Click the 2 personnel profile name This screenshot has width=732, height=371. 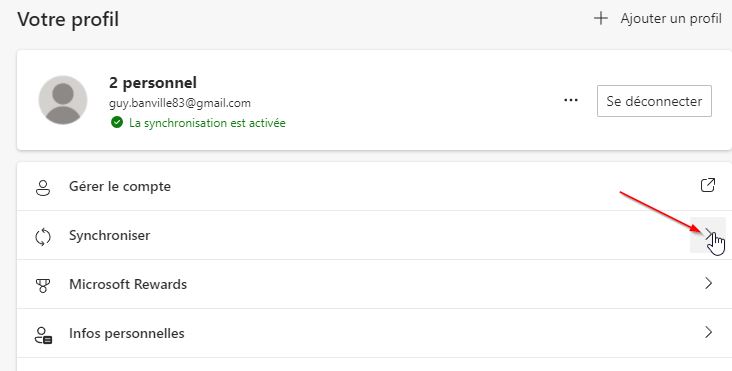pyautogui.click(x=153, y=83)
